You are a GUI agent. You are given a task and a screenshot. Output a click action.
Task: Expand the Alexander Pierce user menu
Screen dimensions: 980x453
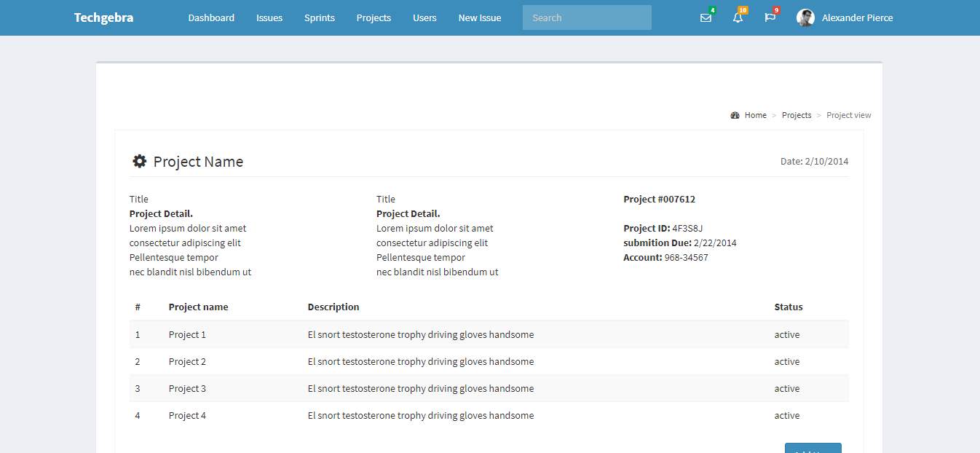point(856,18)
